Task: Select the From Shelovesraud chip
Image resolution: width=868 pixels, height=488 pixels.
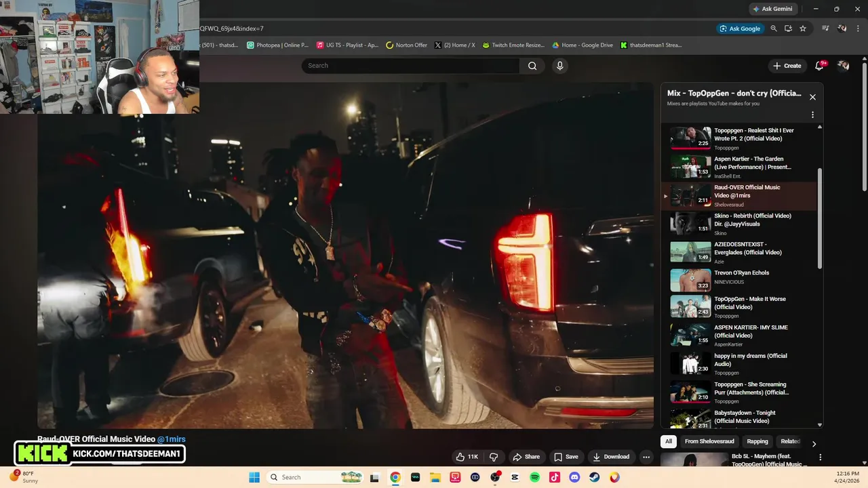Action: click(x=709, y=441)
